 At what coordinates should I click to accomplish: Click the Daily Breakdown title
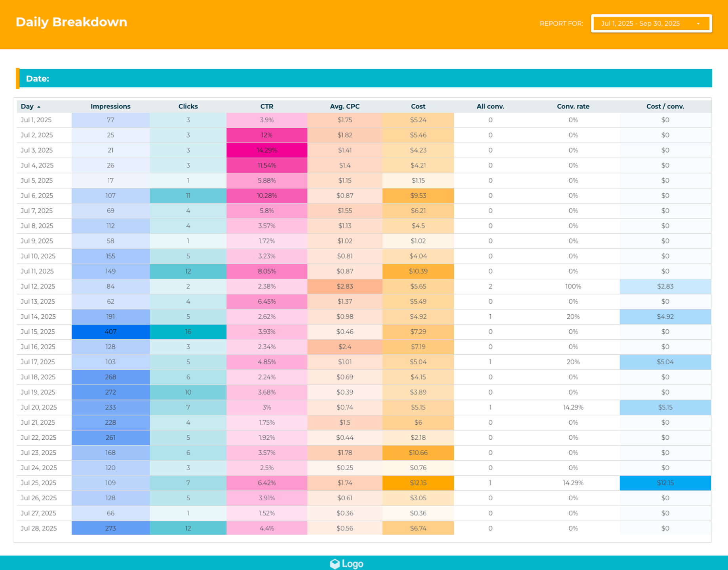pyautogui.click(x=71, y=22)
